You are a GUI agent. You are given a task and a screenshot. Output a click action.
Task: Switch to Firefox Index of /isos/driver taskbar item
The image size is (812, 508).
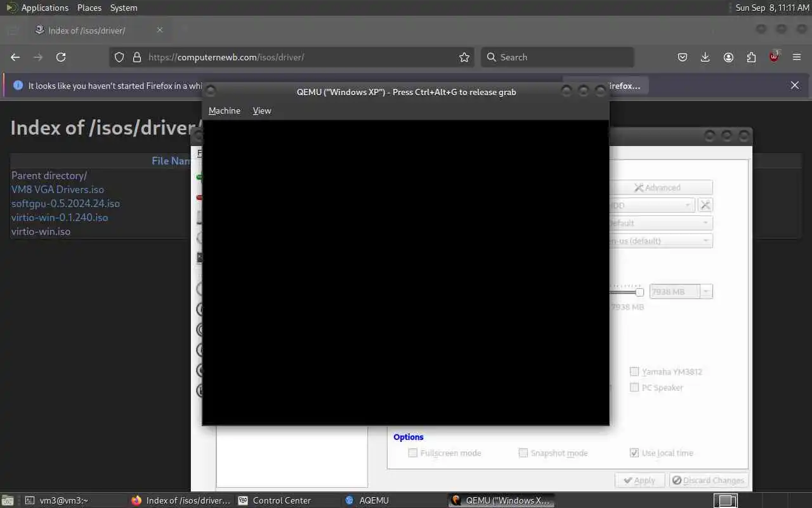coord(181,500)
